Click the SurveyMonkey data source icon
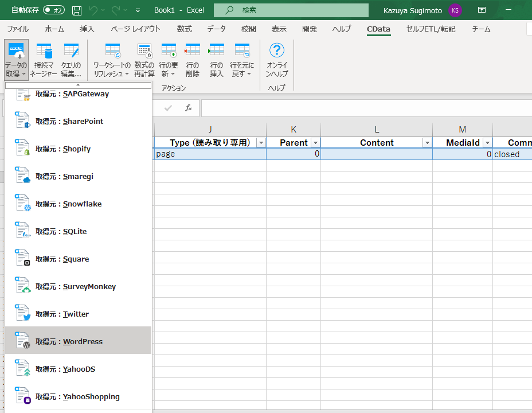Screen dimensions: 532x413 click(22, 286)
